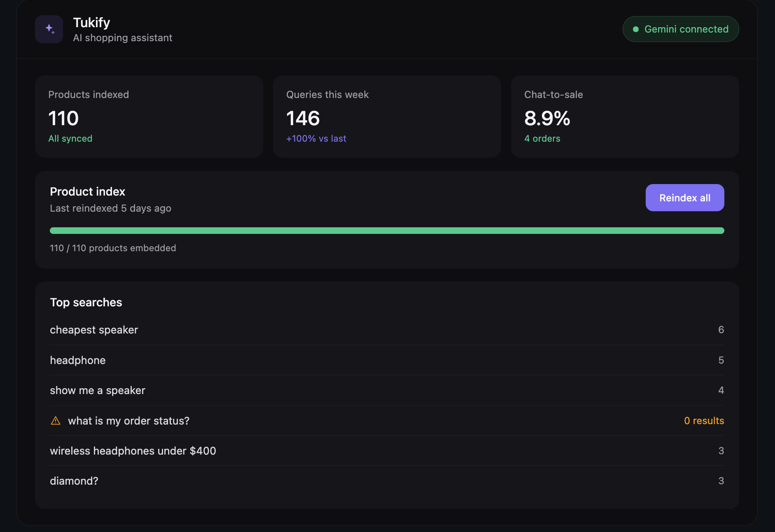Click "110 / 110 products embedded" text

[x=113, y=248]
